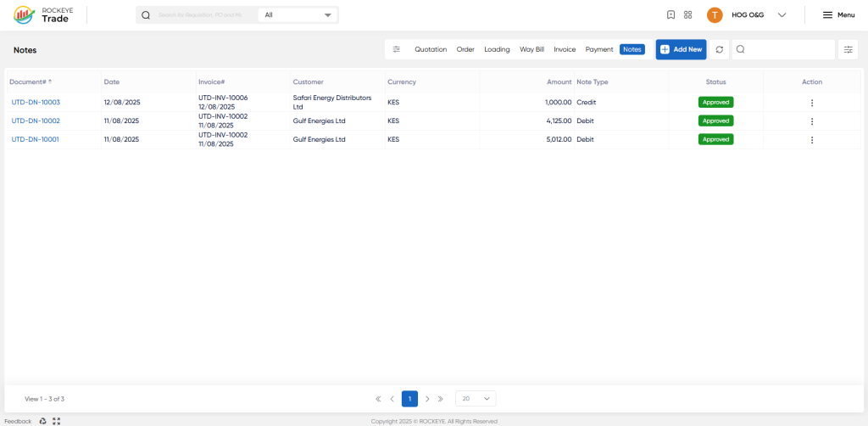Image resolution: width=868 pixels, height=426 pixels.
Task: Click Debit type in UTD-DN-10001 row
Action: tap(585, 140)
